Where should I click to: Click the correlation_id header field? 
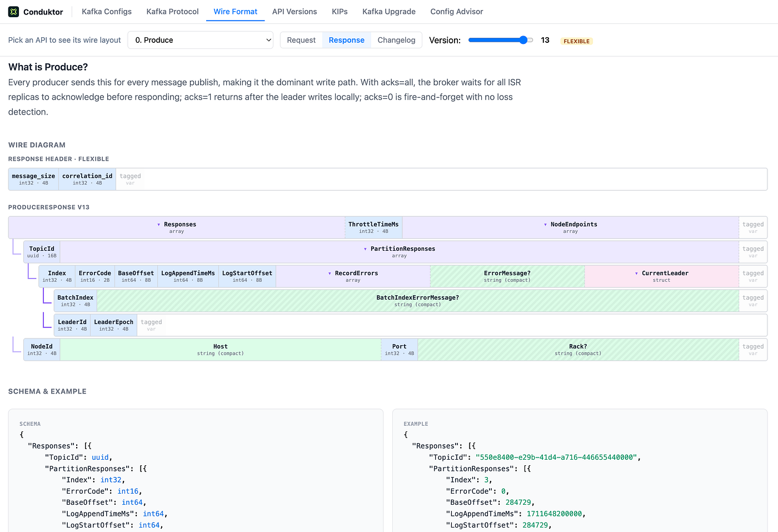pos(87,179)
